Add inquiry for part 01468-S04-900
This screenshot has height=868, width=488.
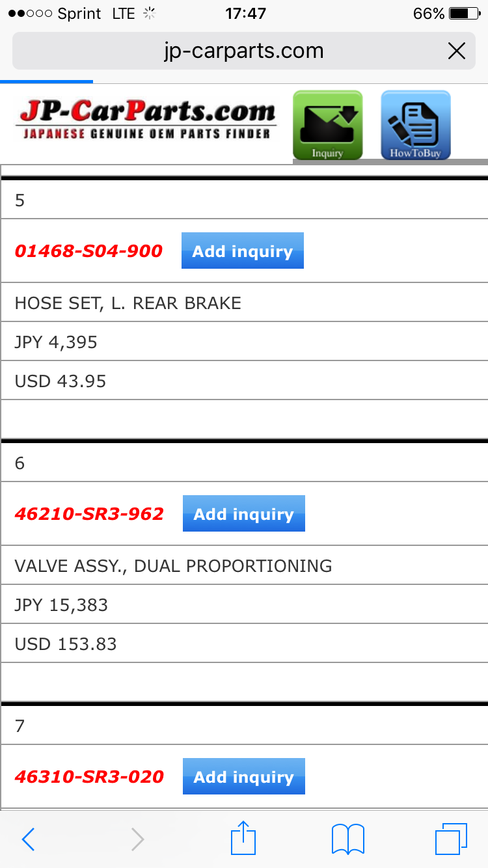pos(242,251)
